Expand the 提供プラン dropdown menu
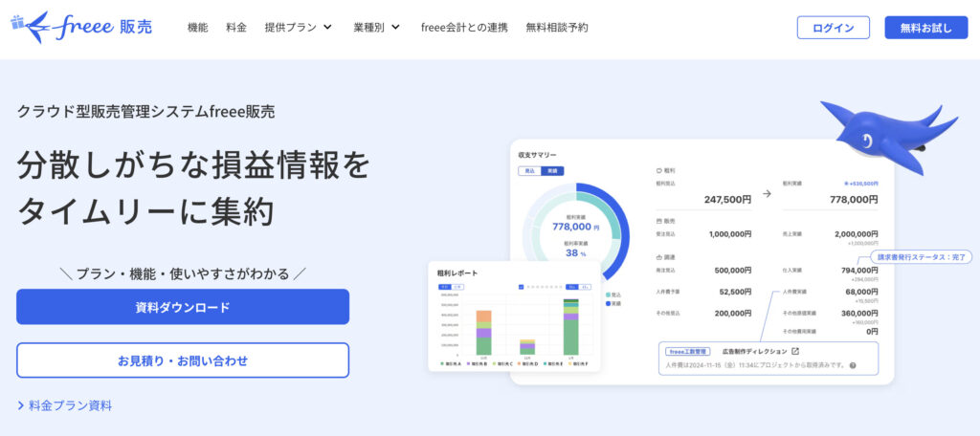The image size is (980, 436). (299, 28)
